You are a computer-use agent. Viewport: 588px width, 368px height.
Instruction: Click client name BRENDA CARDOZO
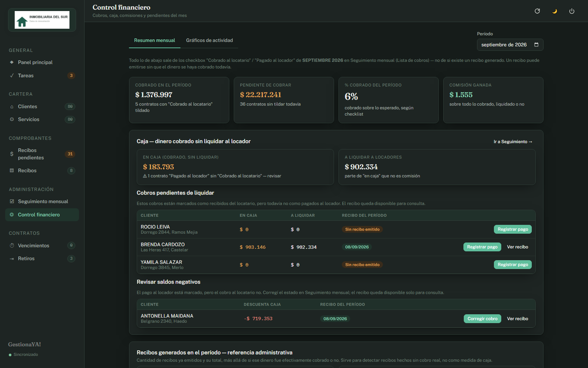click(x=163, y=244)
